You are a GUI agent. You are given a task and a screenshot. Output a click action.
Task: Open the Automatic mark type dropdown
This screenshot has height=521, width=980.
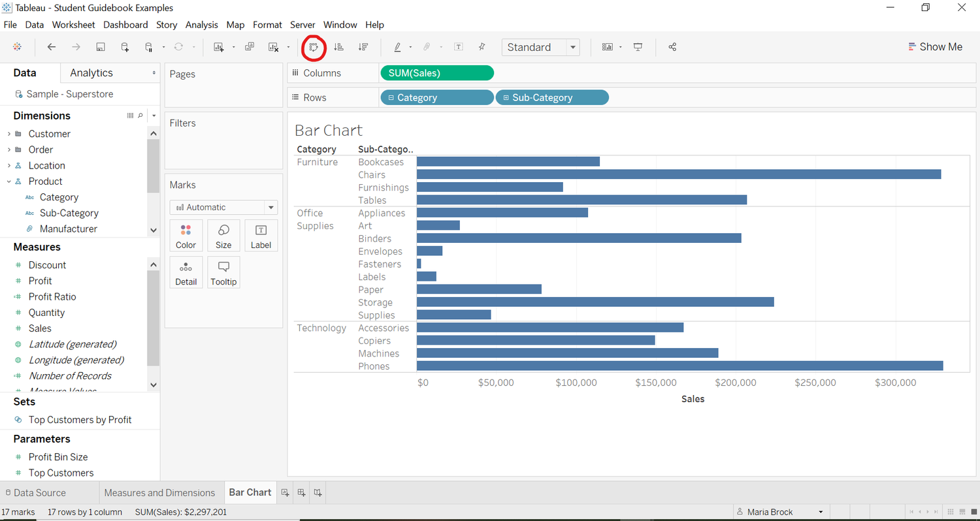[223, 207]
